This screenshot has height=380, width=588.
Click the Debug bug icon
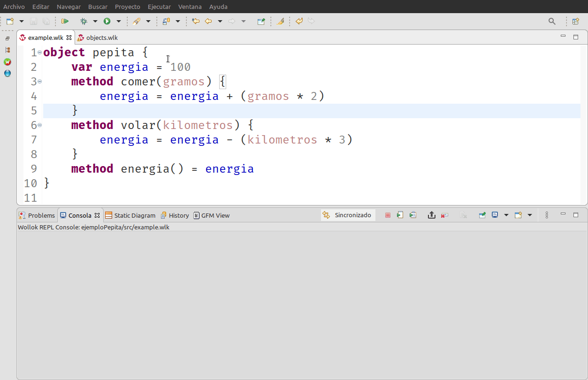(x=84, y=21)
